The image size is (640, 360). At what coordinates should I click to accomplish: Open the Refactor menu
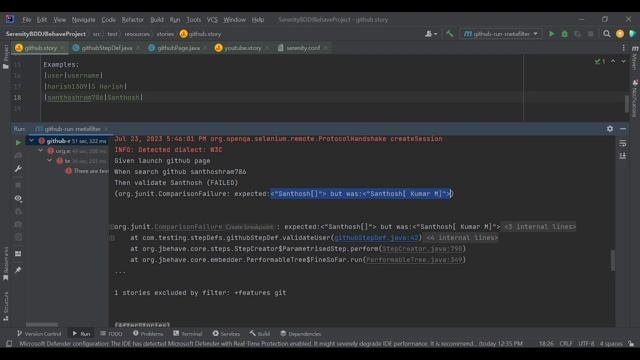133,20
